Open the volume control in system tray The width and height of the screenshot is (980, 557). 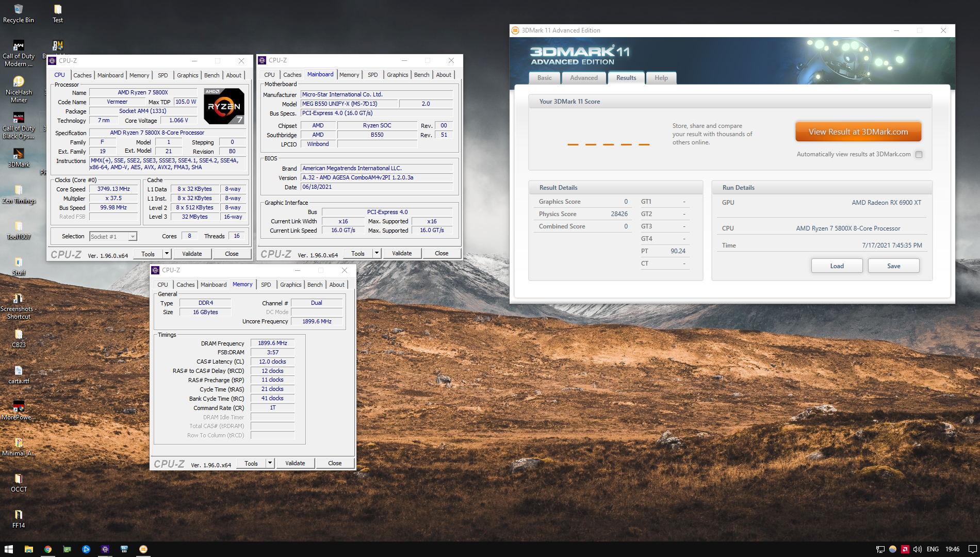pyautogui.click(x=918, y=549)
